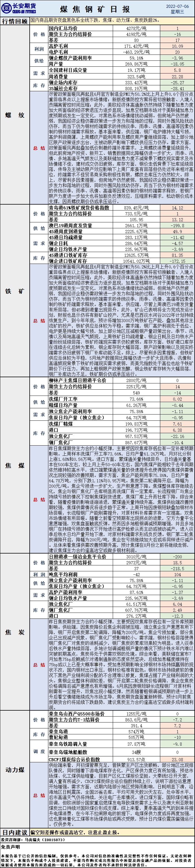Click the value 839.45元/吨
Image resolution: width=195 pixels, height=868 pixels.
(x=136, y=208)
